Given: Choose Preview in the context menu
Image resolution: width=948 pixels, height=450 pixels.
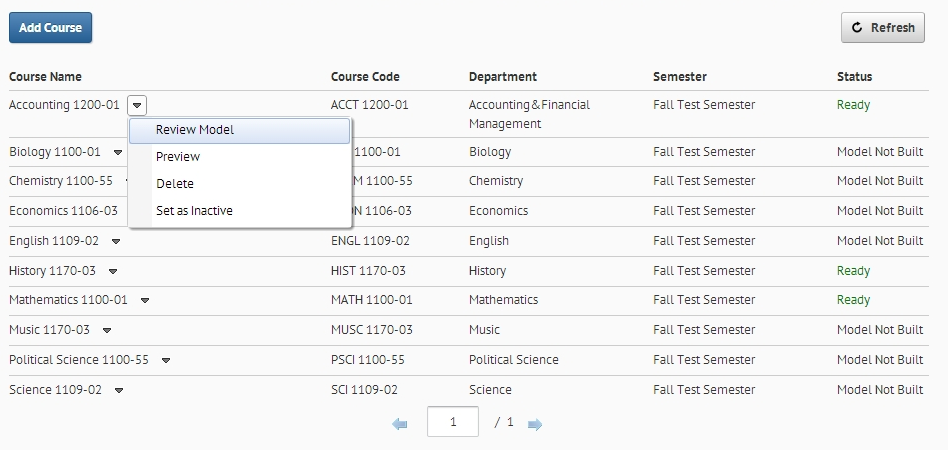Looking at the screenshot, I should [x=178, y=157].
